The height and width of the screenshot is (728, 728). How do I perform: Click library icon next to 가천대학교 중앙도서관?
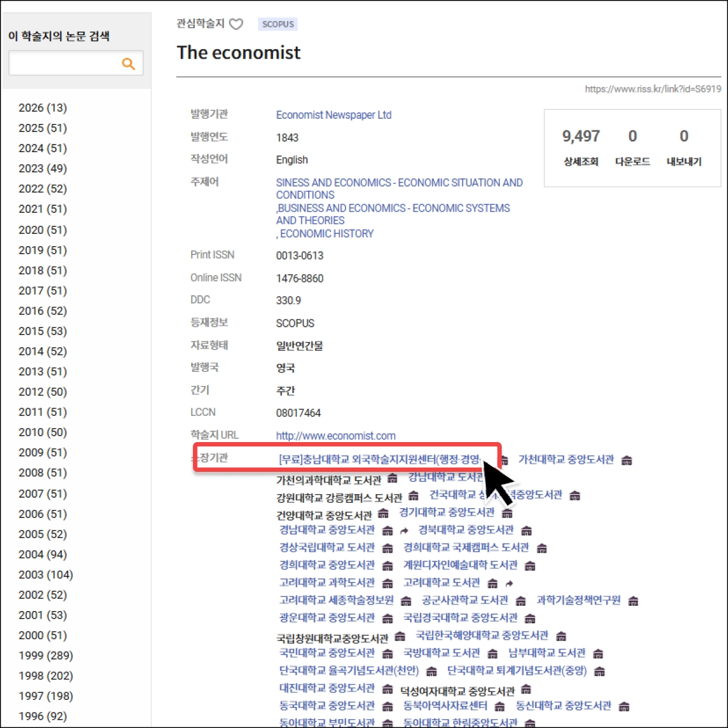[x=627, y=460]
